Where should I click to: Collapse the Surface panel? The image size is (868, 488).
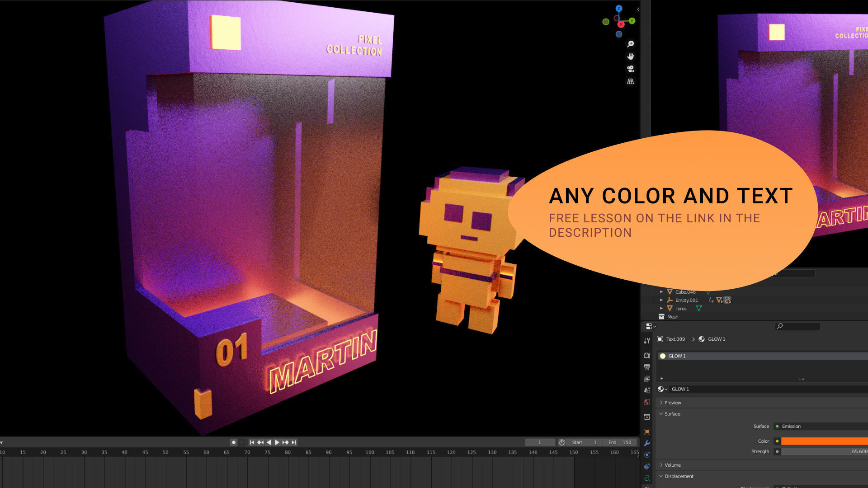coord(661,414)
